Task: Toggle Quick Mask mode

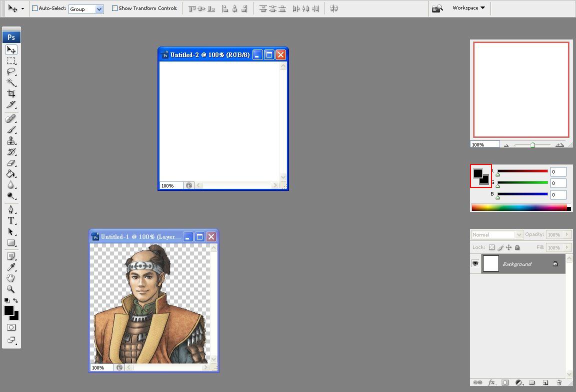Action: [11, 327]
